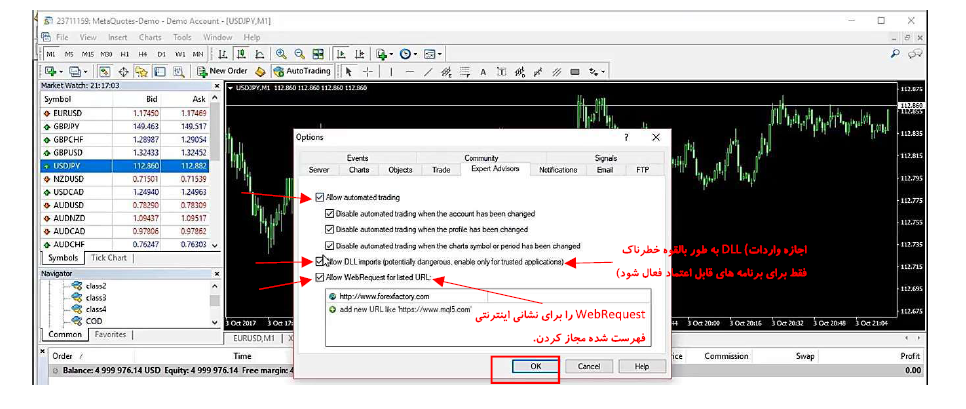Select EURUSD row in Market Watch
Image resolution: width=966 pixels, height=409 pixels.
point(125,113)
